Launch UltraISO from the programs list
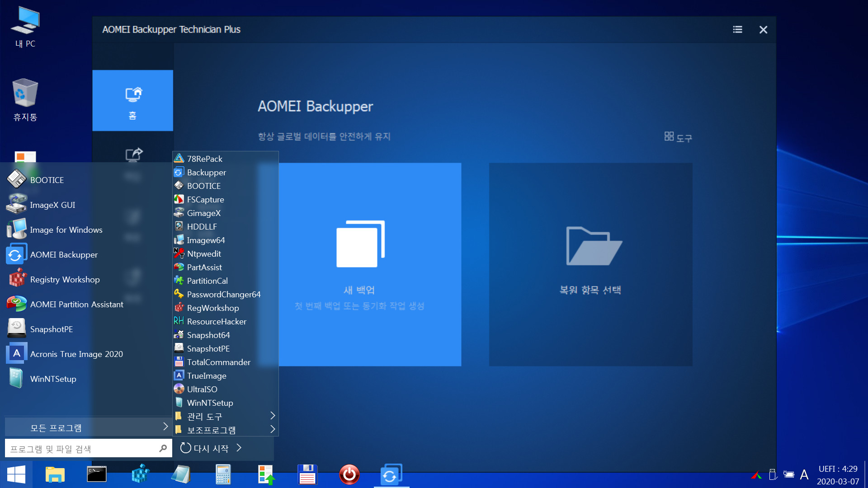This screenshot has height=488, width=868. pos(225,389)
